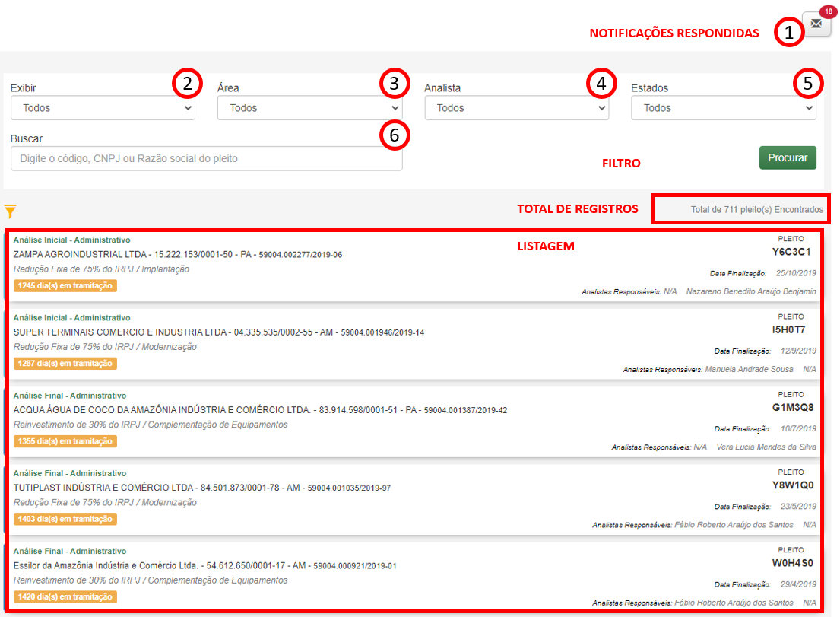Viewport: 840px width, 617px height.
Task: Click Fábio Roberto Araújo dos Santos in Essilor row
Action: [x=734, y=603]
